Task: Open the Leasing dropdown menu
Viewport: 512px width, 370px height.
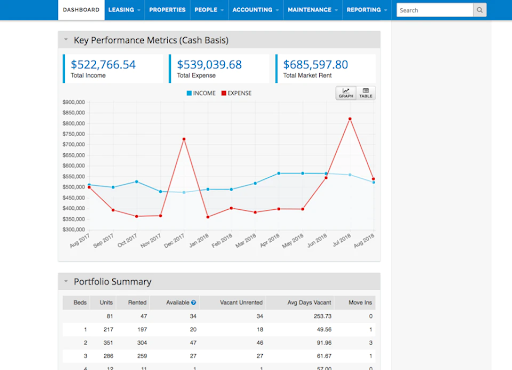Action: click(x=124, y=10)
